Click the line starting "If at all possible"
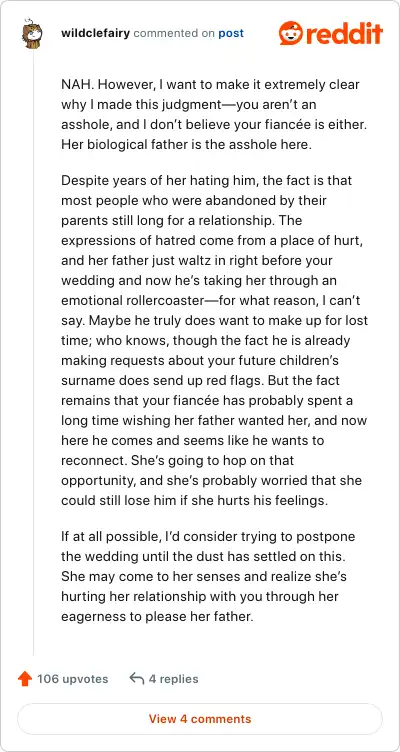The image size is (400, 752). pos(208,536)
